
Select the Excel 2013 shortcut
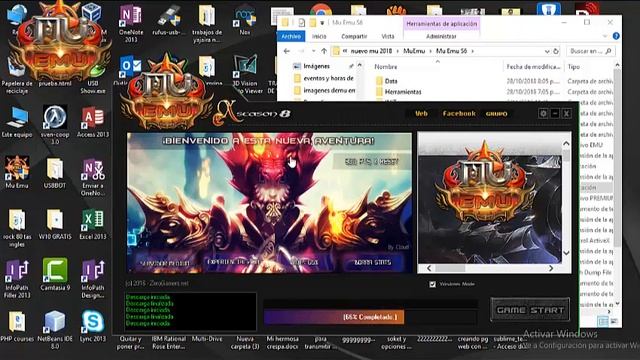[93, 224]
